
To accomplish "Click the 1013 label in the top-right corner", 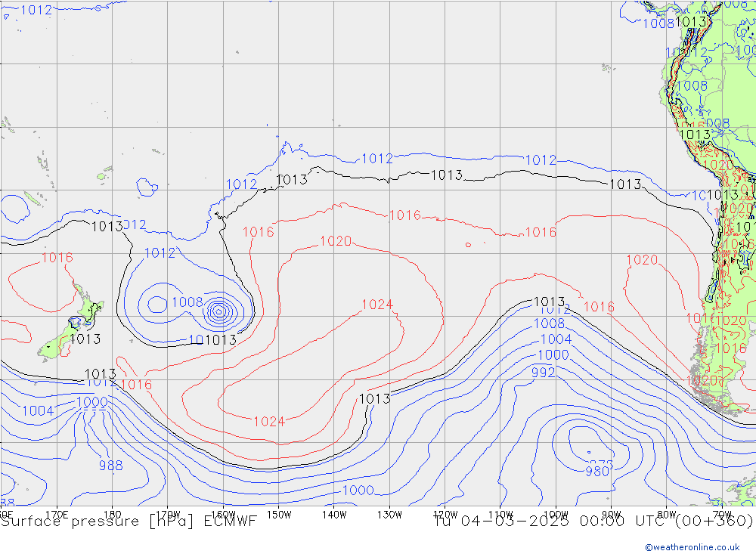I will 691,22.
